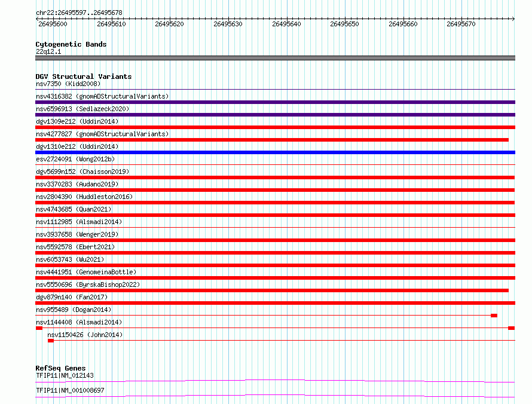This screenshot has width=532, height=404.
Task: Open variant nsv6596913 (Sedlazeck2020)
Action: pyautogui.click(x=82, y=109)
